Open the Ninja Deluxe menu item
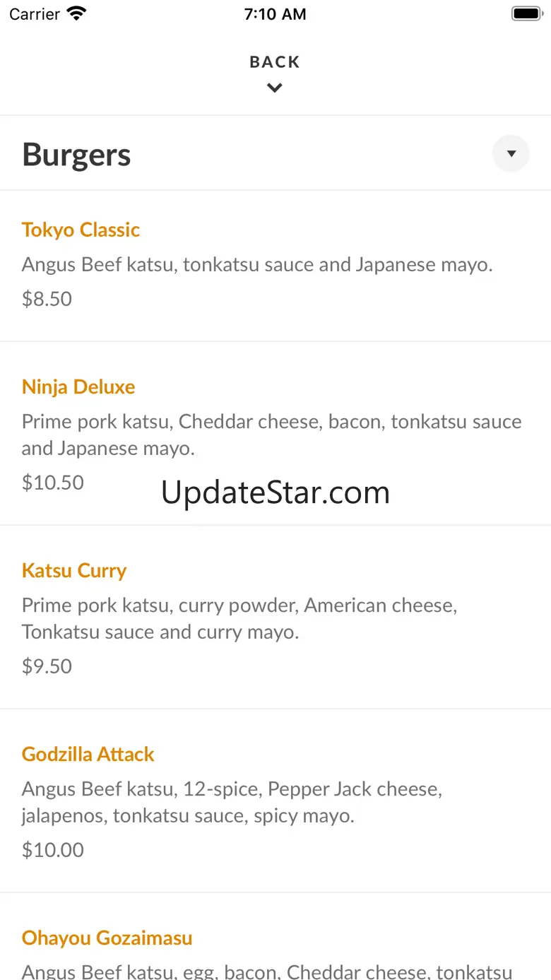 [78, 386]
